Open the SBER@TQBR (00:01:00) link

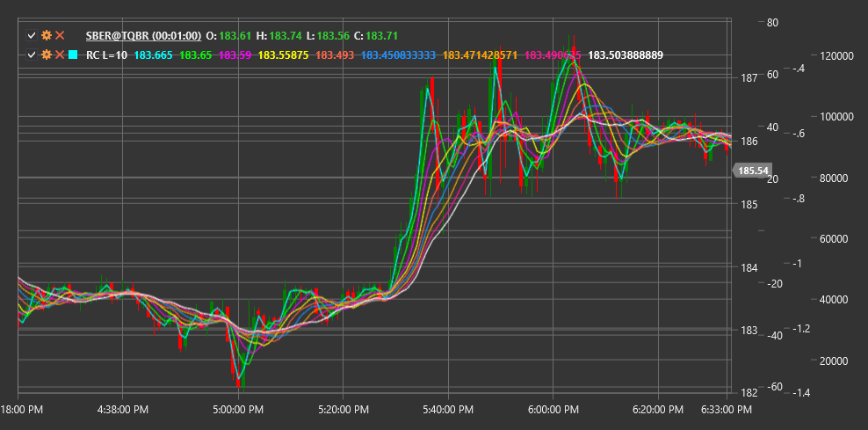(143, 35)
